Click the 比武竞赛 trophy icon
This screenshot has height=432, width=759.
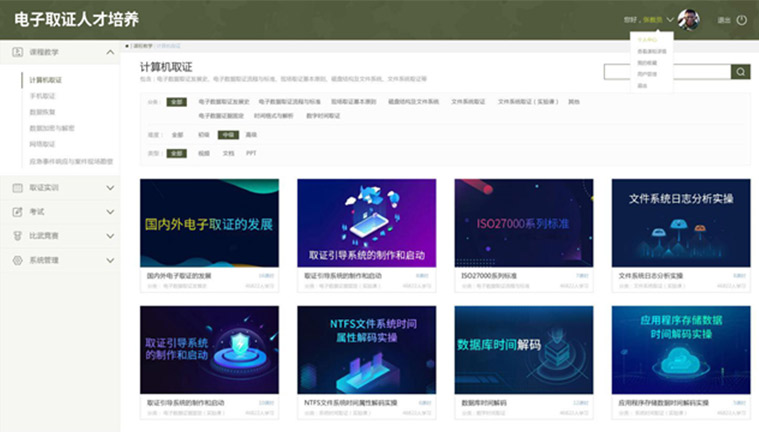[17, 236]
